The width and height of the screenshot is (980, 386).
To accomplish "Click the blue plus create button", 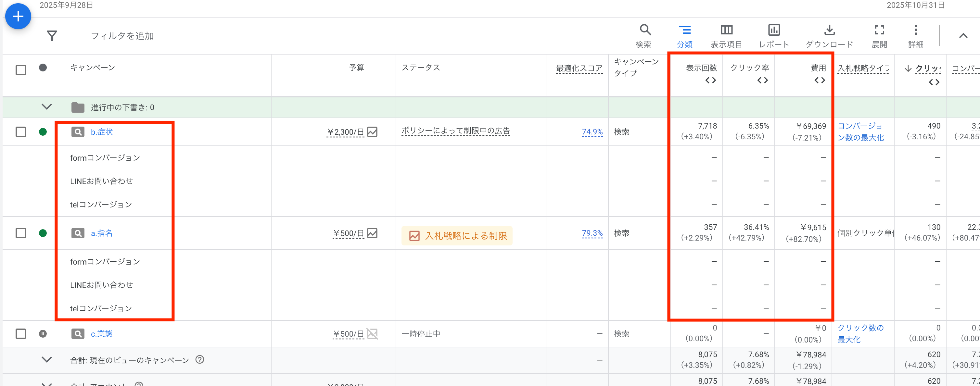I will point(18,16).
